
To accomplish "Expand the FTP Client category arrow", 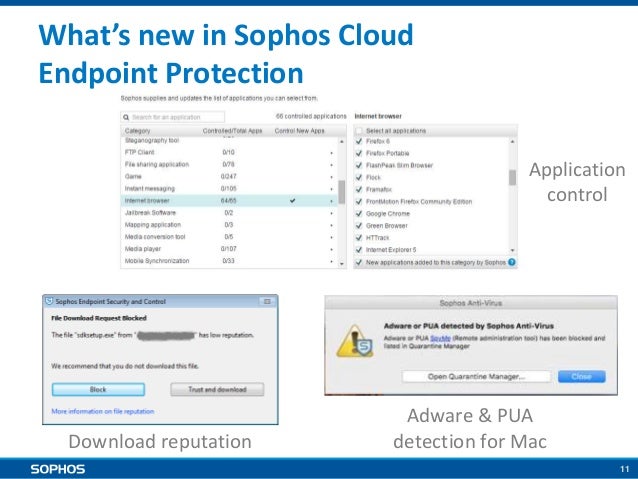I will (x=332, y=153).
